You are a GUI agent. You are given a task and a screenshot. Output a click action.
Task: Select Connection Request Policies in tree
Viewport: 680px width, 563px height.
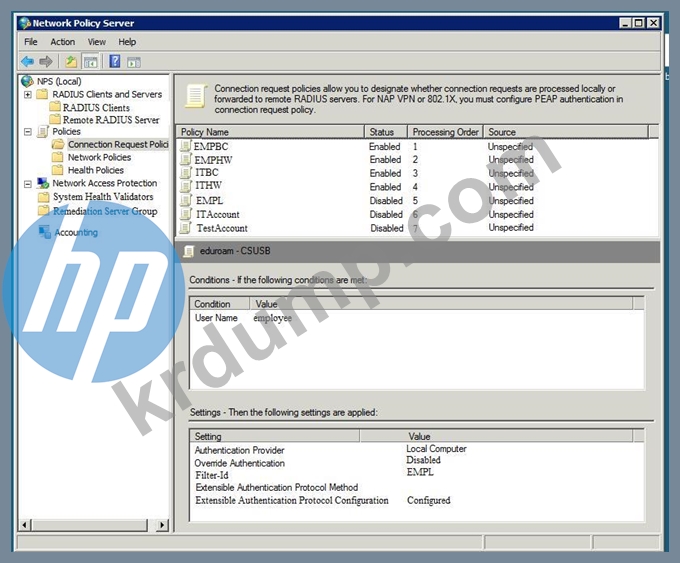[x=118, y=144]
